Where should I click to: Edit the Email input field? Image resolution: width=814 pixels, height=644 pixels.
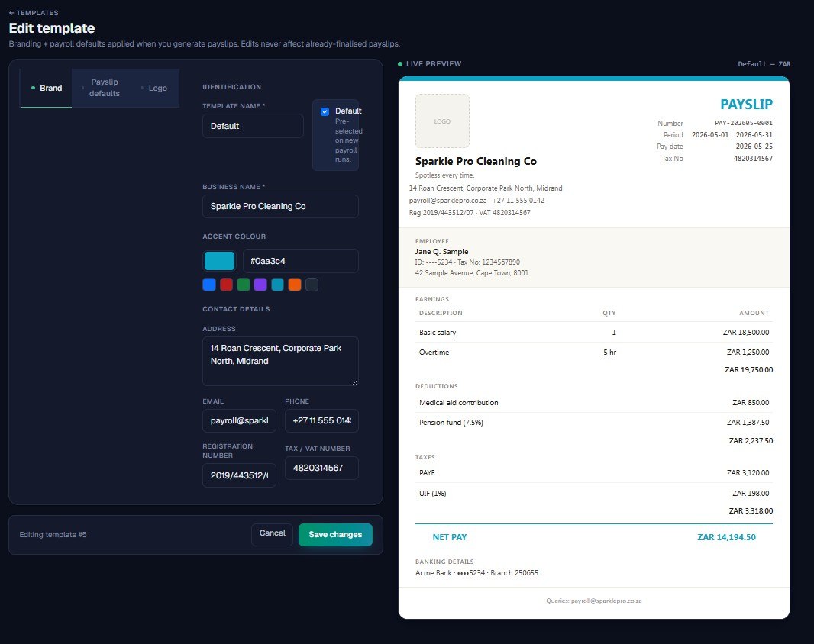[x=239, y=421]
